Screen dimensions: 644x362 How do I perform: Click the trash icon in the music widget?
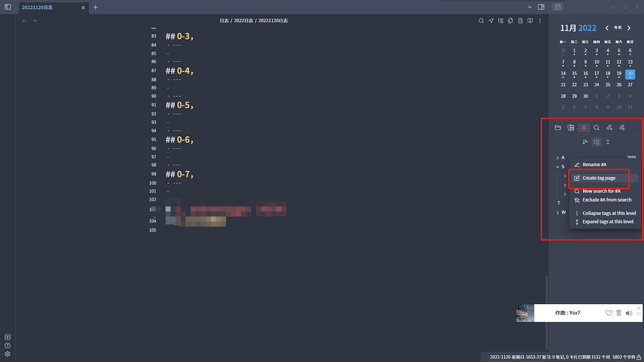[618, 313]
